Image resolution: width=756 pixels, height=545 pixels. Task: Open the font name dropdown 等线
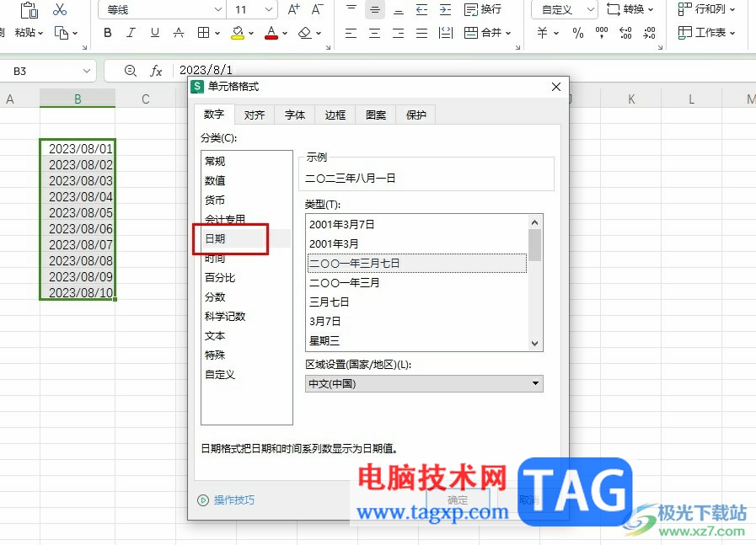[x=218, y=9]
